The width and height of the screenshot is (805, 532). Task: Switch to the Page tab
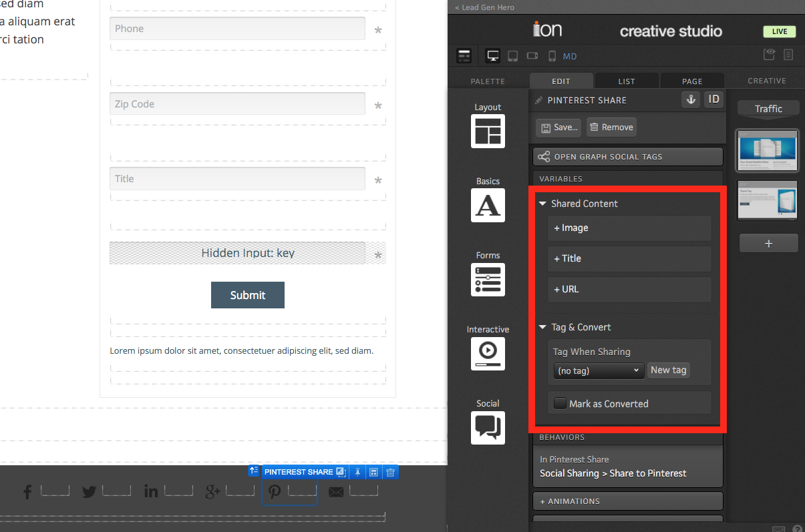pos(692,81)
